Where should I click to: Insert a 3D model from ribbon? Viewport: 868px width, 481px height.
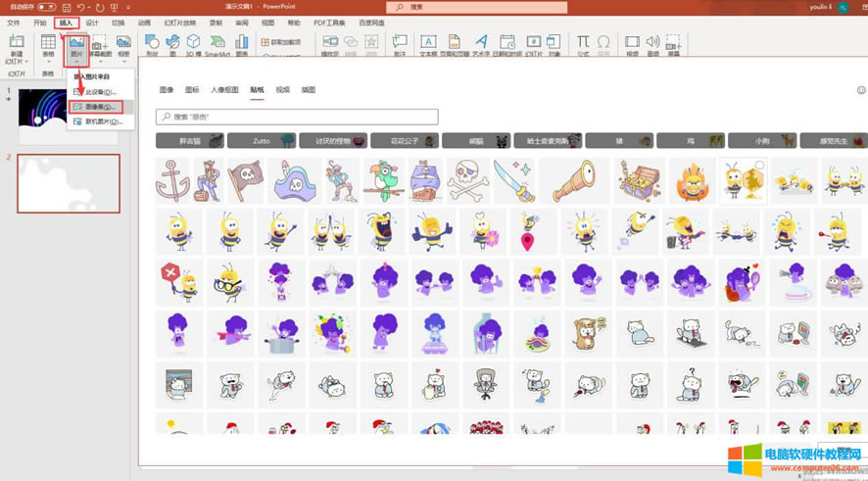click(x=194, y=45)
